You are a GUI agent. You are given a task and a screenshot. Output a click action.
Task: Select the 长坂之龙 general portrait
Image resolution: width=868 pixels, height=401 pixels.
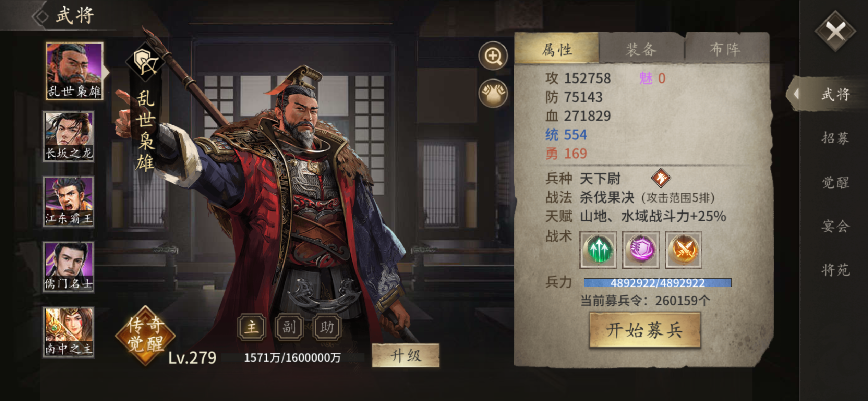click(x=69, y=136)
